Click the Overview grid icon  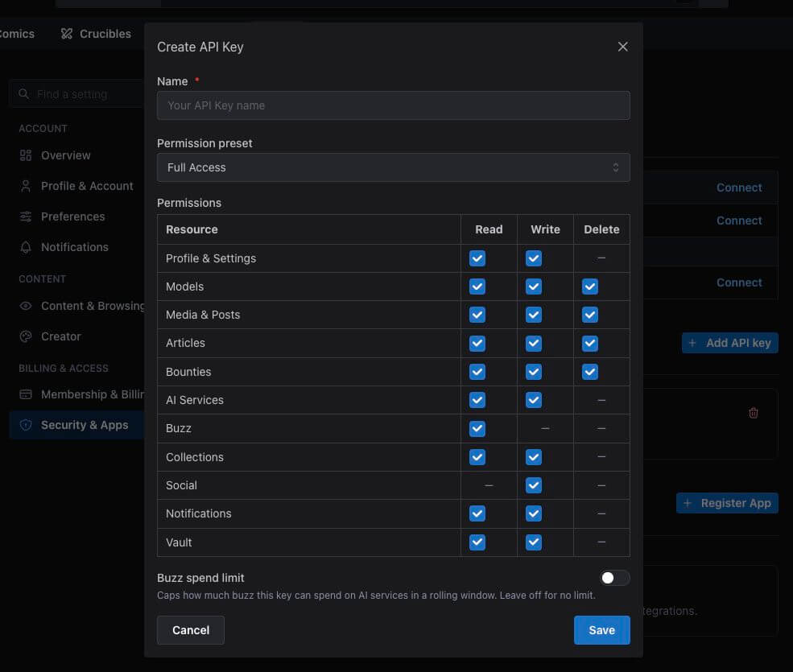point(26,155)
